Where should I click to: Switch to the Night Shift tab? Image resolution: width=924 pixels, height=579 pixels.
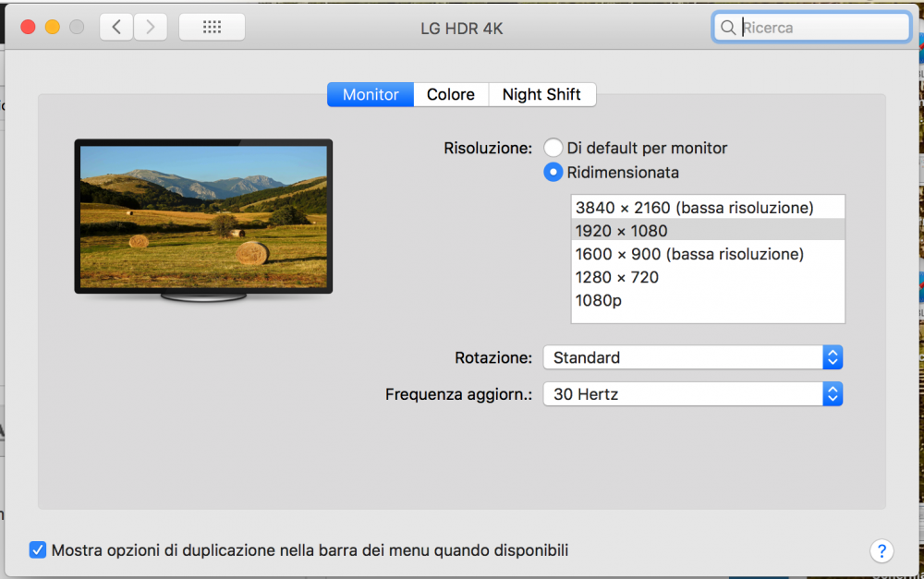click(x=542, y=94)
